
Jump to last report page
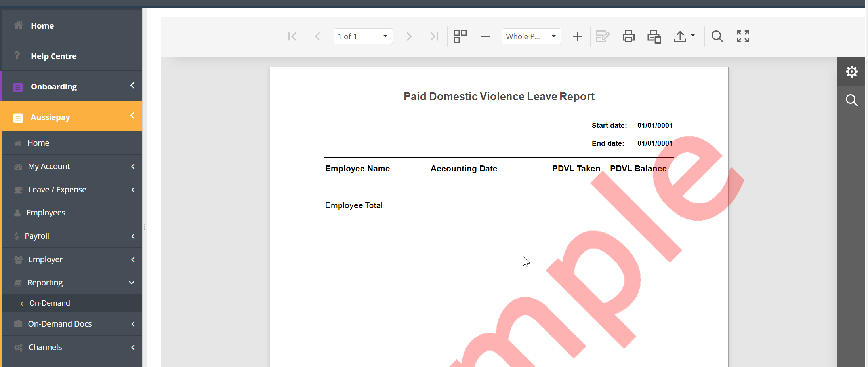pyautogui.click(x=434, y=36)
